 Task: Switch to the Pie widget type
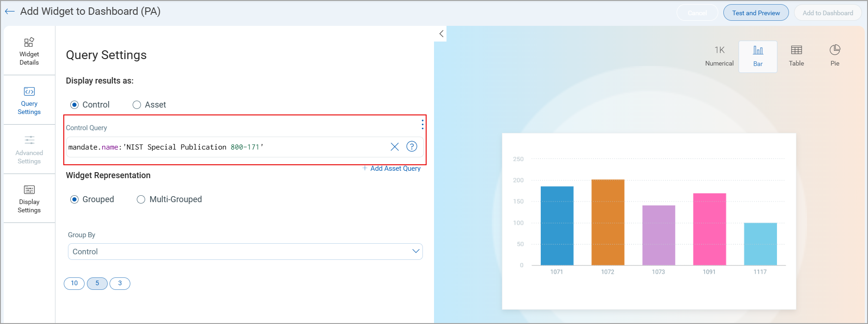[835, 56]
